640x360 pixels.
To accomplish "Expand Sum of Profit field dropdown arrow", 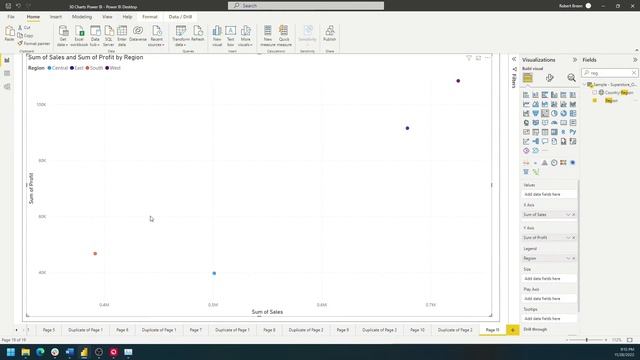I will (568, 238).
